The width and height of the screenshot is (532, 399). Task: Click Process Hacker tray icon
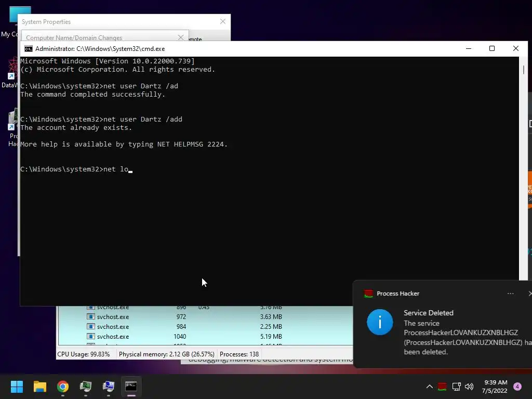442,387
